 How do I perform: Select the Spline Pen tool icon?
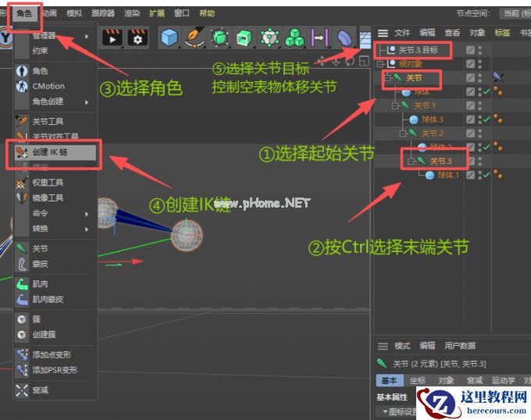click(194, 37)
